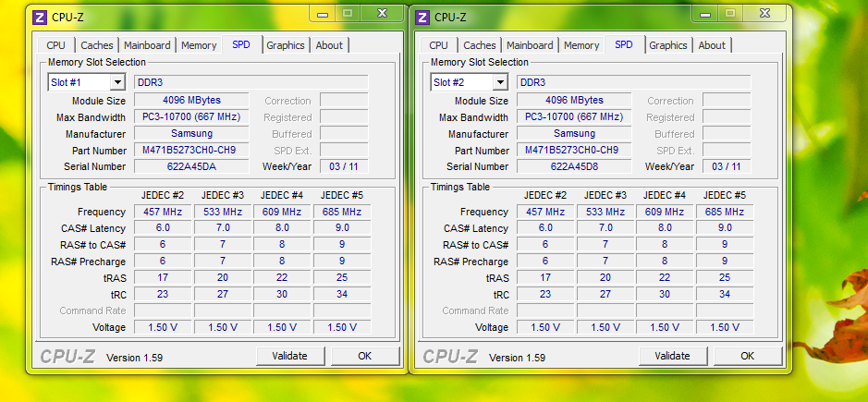Image resolution: width=868 pixels, height=402 pixels.
Task: Close the right CPU-Z window
Action: pyautogui.click(x=764, y=13)
